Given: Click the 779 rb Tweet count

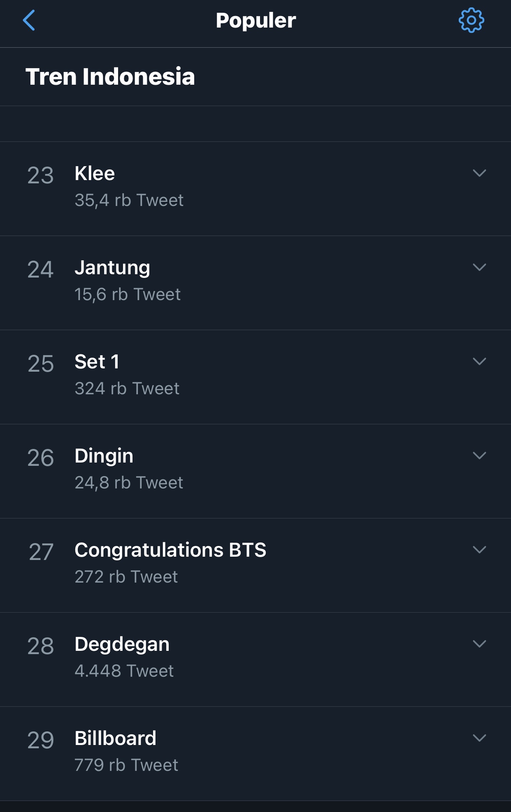Looking at the screenshot, I should [126, 765].
